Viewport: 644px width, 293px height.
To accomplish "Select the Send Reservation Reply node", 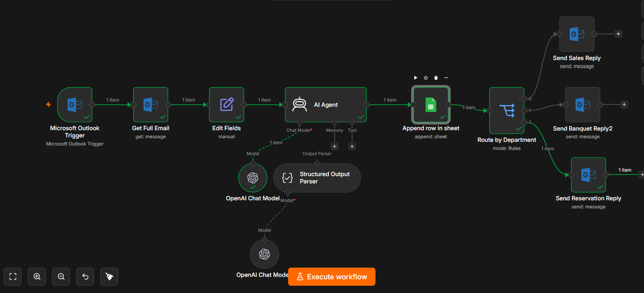I will (588, 175).
